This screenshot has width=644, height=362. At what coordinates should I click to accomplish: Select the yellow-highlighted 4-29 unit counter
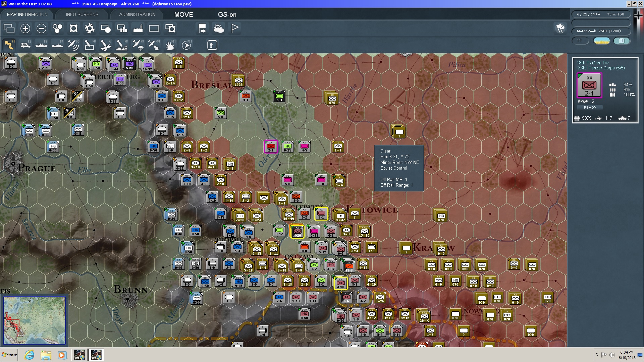point(297,231)
